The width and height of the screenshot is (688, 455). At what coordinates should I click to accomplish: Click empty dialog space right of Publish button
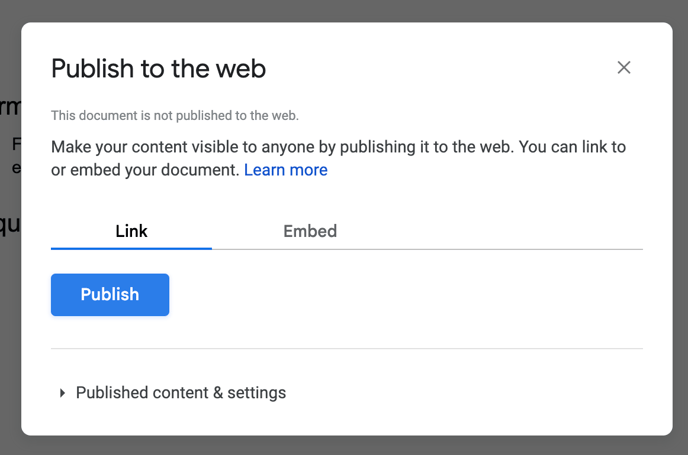pyautogui.click(x=400, y=295)
